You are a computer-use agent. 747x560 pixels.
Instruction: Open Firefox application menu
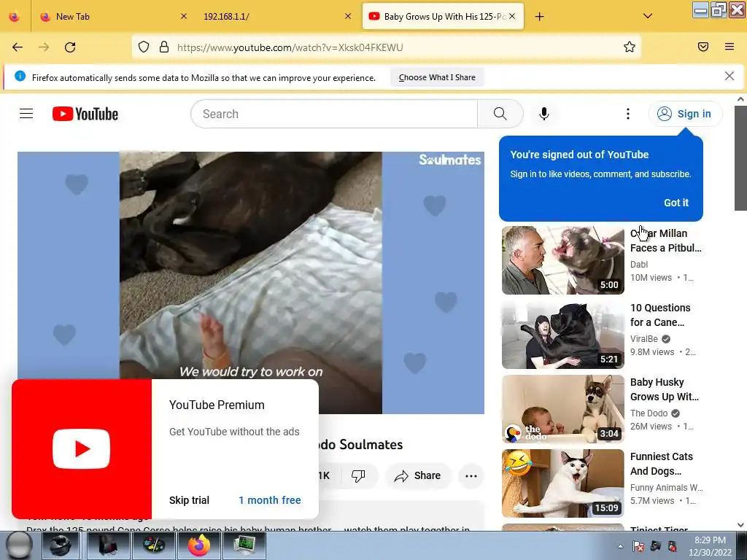729,47
